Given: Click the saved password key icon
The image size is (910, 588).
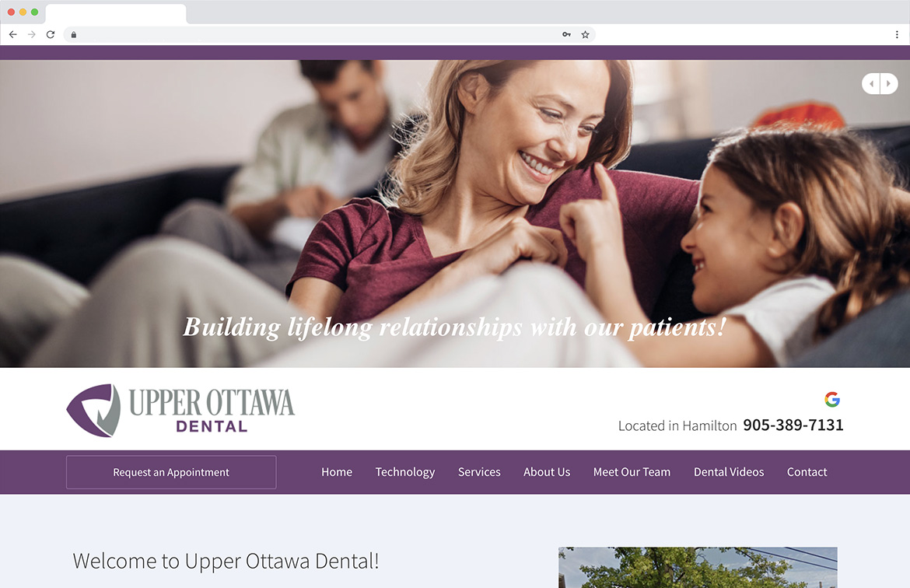Looking at the screenshot, I should pos(566,35).
